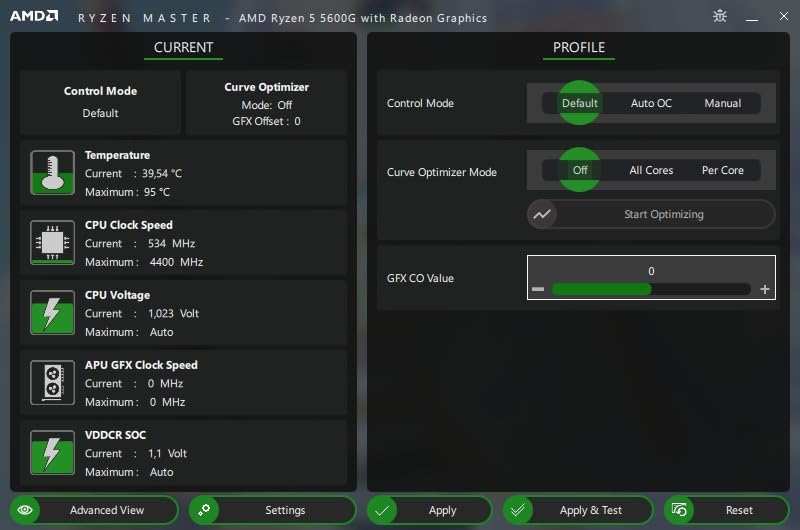800x530 pixels.
Task: Click the GFX CO Value slider bar
Action: (651, 289)
